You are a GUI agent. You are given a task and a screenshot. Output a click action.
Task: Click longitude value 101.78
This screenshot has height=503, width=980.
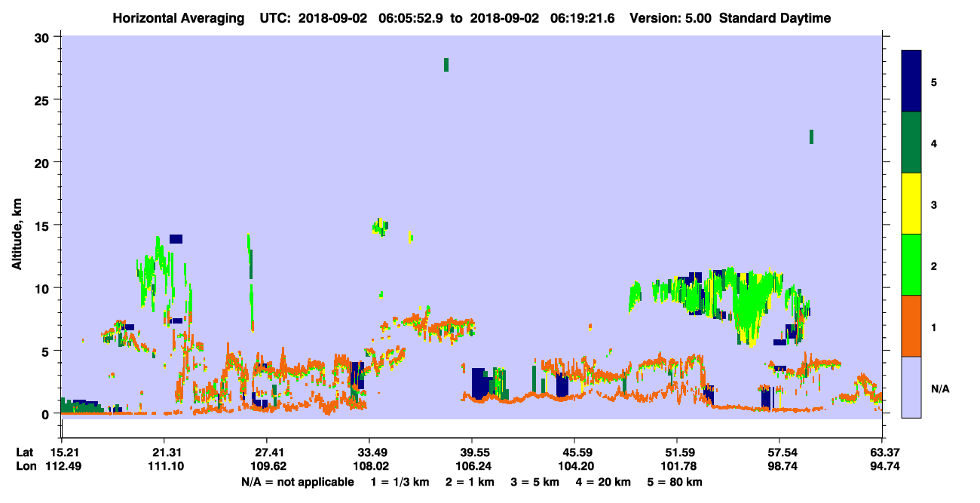click(x=677, y=466)
